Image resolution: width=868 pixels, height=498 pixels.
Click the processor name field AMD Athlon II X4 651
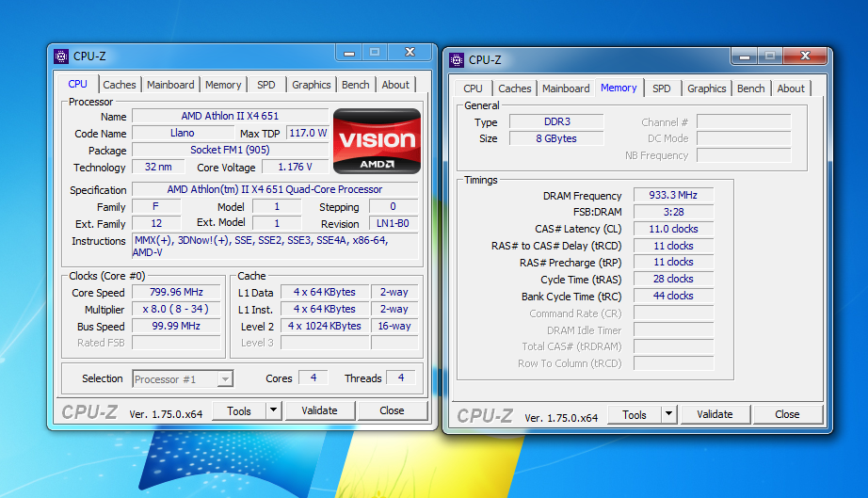231,116
